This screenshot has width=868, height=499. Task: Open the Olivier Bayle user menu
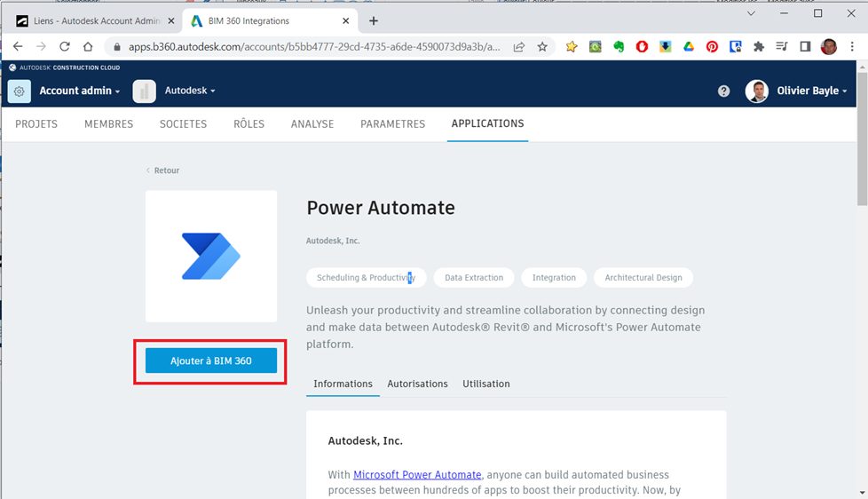(811, 91)
